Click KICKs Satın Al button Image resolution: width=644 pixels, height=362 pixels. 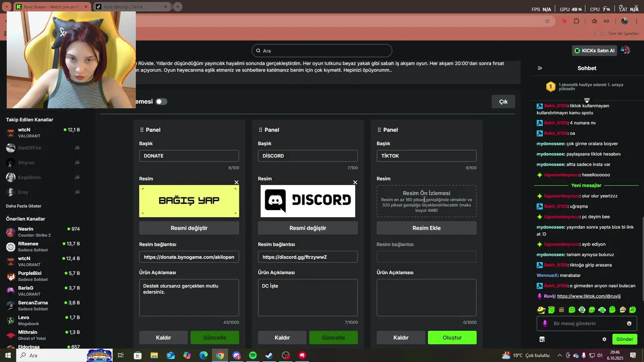point(595,50)
